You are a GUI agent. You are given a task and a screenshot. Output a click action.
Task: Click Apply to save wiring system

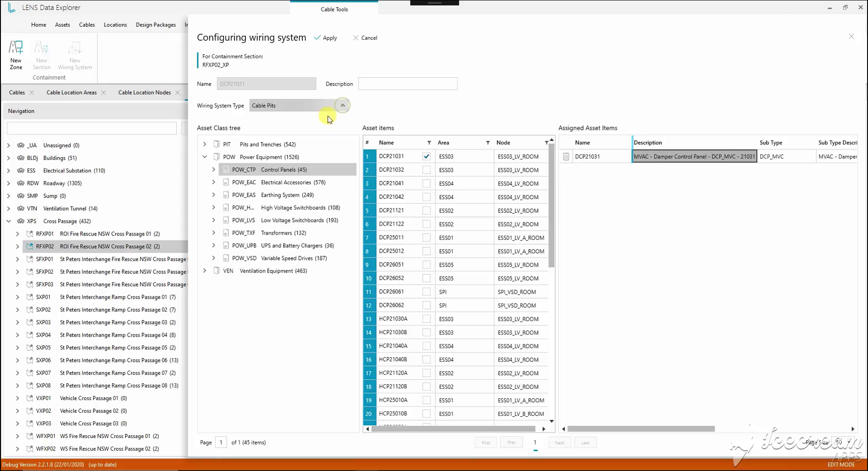coord(325,38)
